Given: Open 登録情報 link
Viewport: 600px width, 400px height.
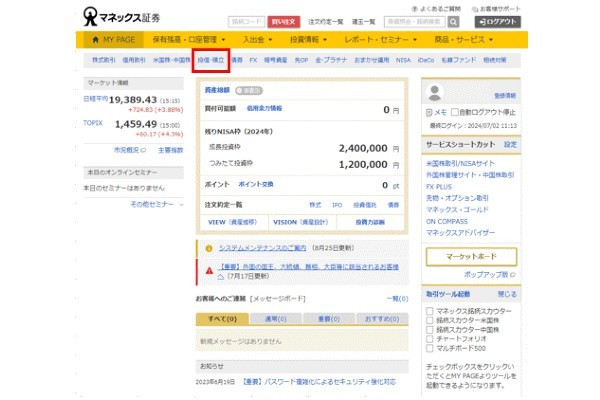Looking at the screenshot, I should tap(505, 96).
